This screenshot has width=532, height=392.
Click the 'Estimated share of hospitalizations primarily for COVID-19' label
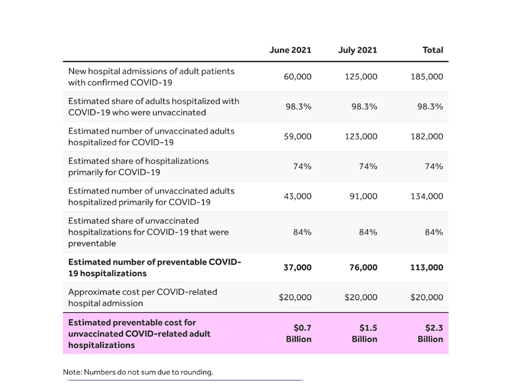[138, 166]
